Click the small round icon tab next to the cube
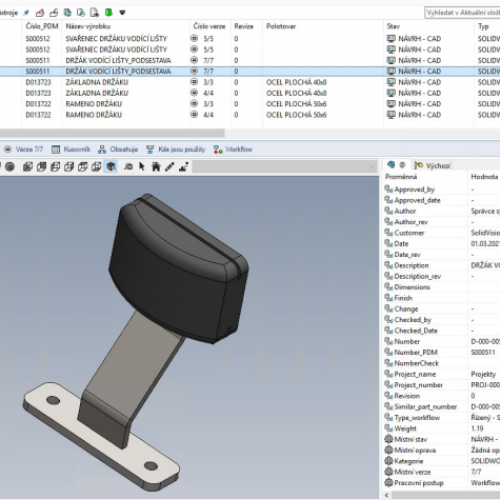The height and width of the screenshot is (500, 500). coord(402,165)
